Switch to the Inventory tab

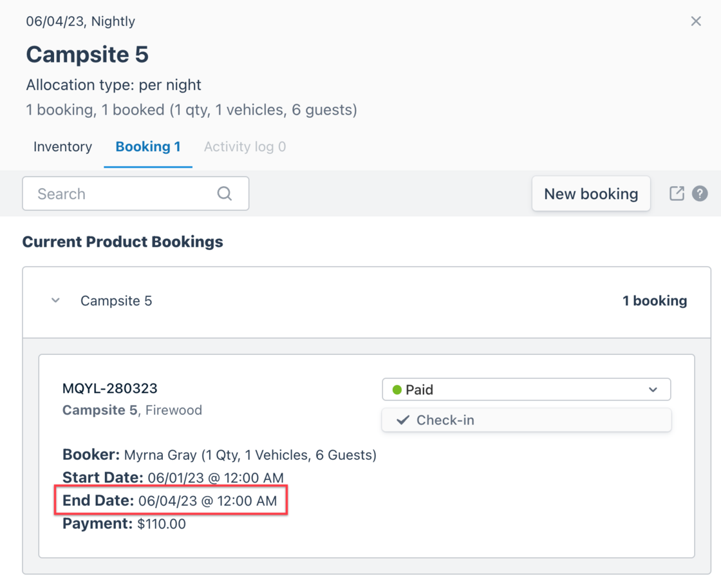click(x=62, y=147)
